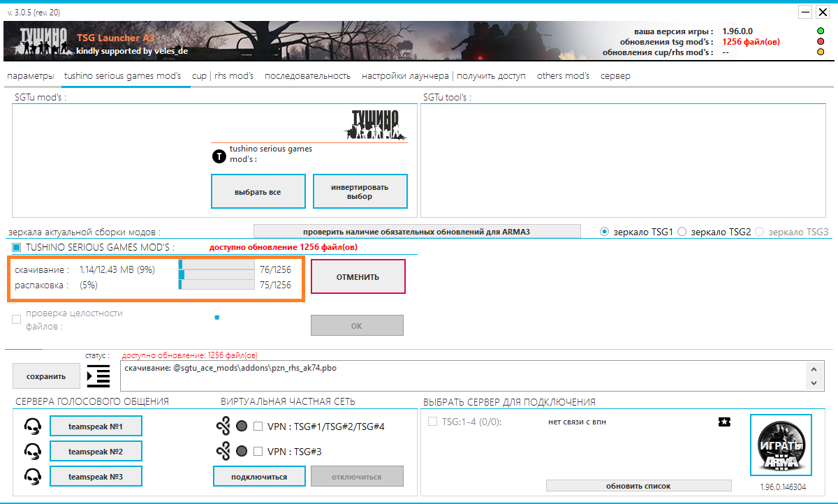Tick the проверка целостности файлов checkbox
The image size is (838, 504).
(x=16, y=320)
